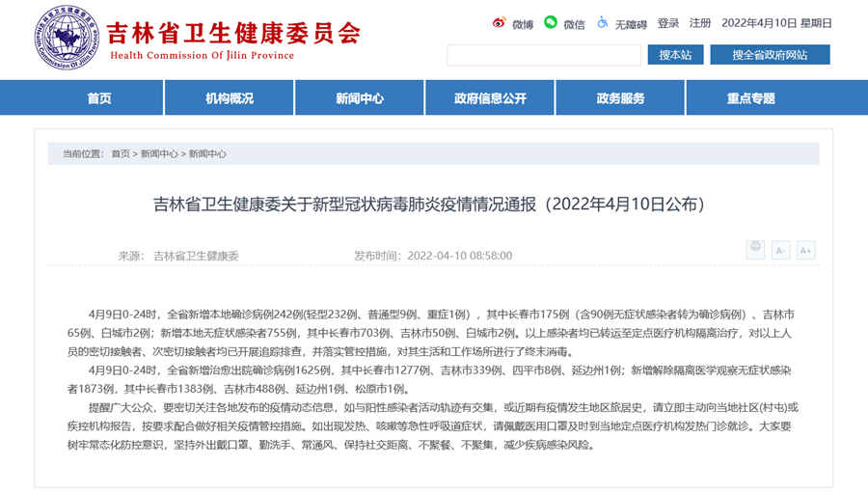Click 首页 in the breadcrumb trail

[x=121, y=153]
